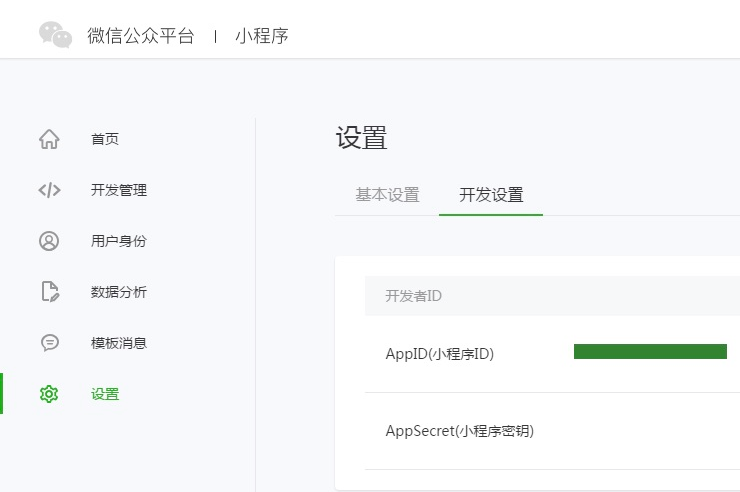This screenshot has height=492, width=740.
Task: Select the 开发设置 tab
Action: 491,195
